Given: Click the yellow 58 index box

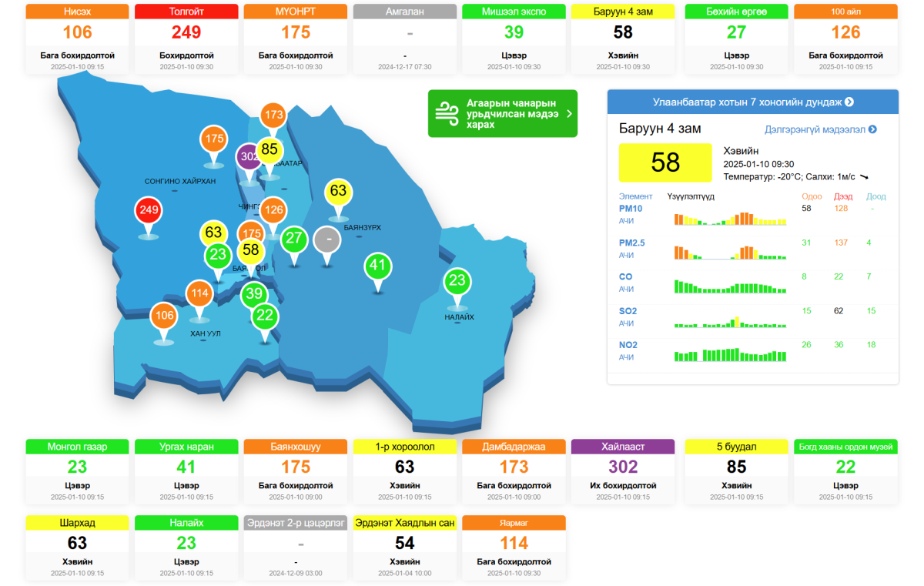Looking at the screenshot, I should click(x=665, y=162).
